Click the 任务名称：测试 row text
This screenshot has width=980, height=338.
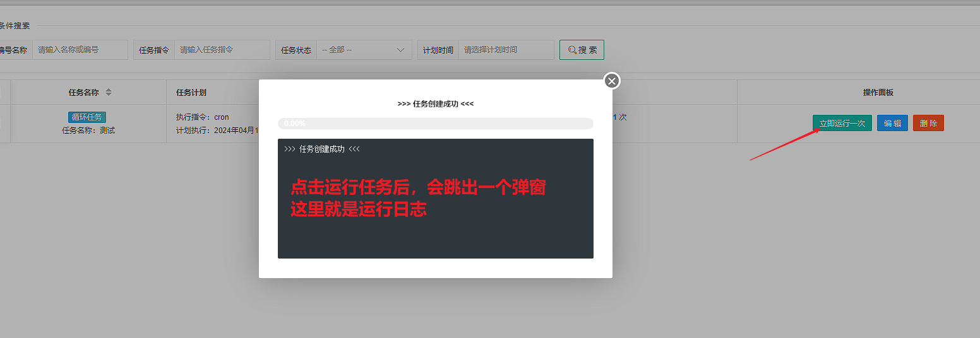[x=88, y=131]
